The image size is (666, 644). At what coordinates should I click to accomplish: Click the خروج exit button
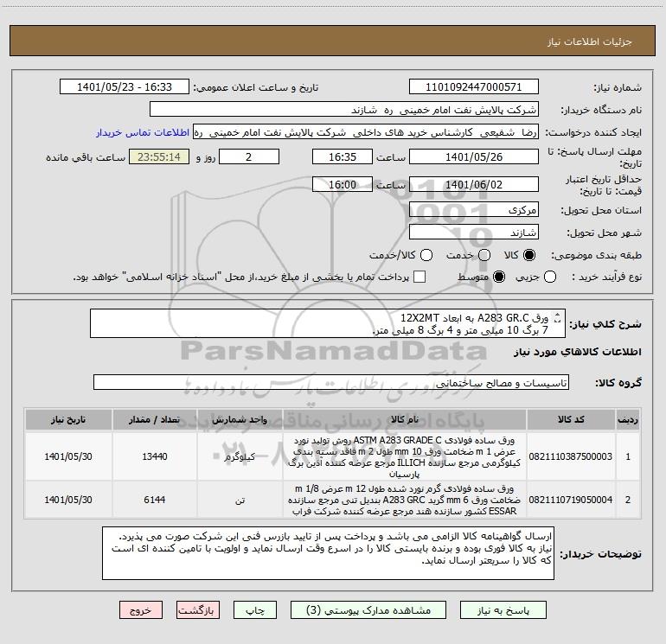tap(141, 610)
